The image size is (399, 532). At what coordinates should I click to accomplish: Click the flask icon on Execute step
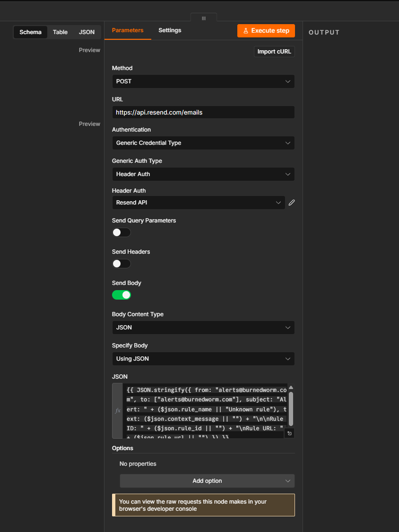pyautogui.click(x=246, y=31)
